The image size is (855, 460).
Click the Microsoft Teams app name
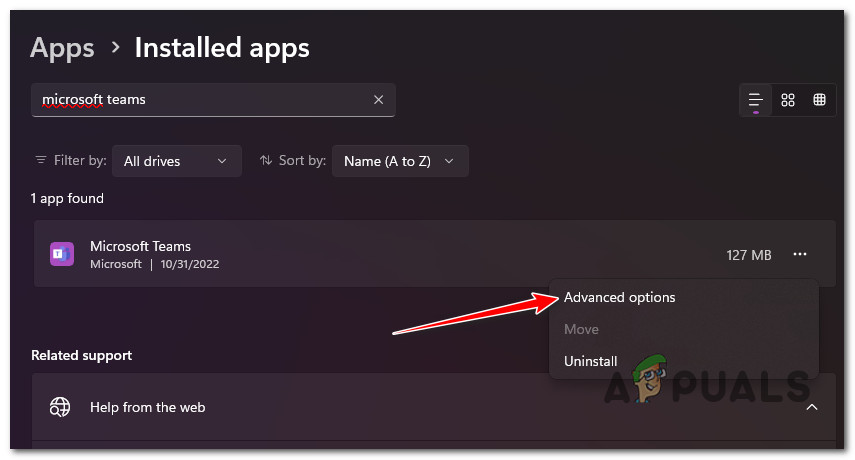(x=140, y=246)
